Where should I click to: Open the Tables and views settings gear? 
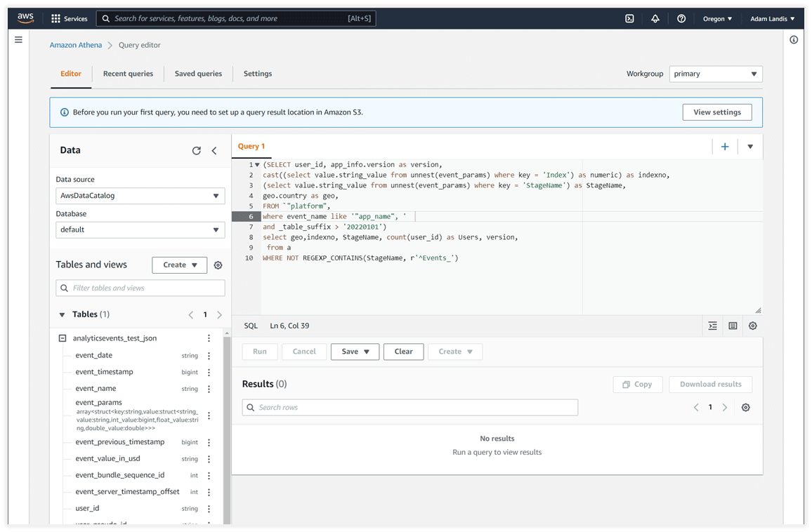click(218, 265)
